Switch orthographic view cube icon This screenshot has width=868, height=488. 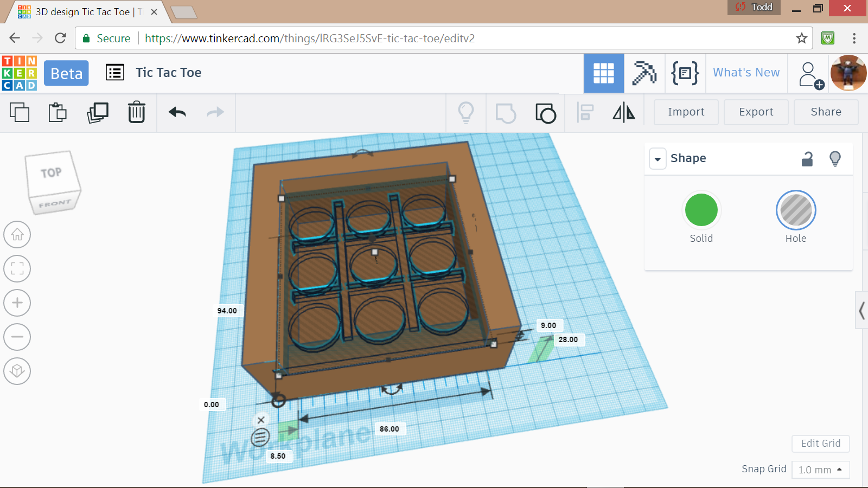[17, 371]
